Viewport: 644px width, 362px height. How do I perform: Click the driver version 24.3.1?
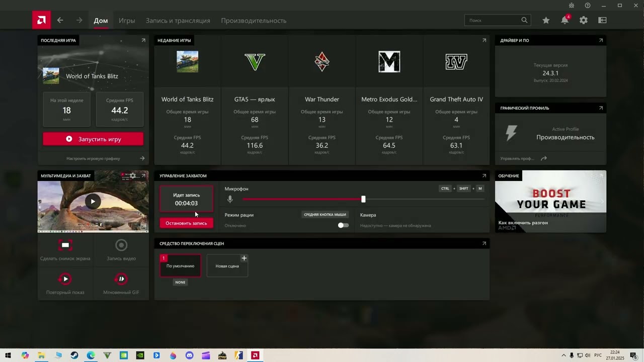550,73
